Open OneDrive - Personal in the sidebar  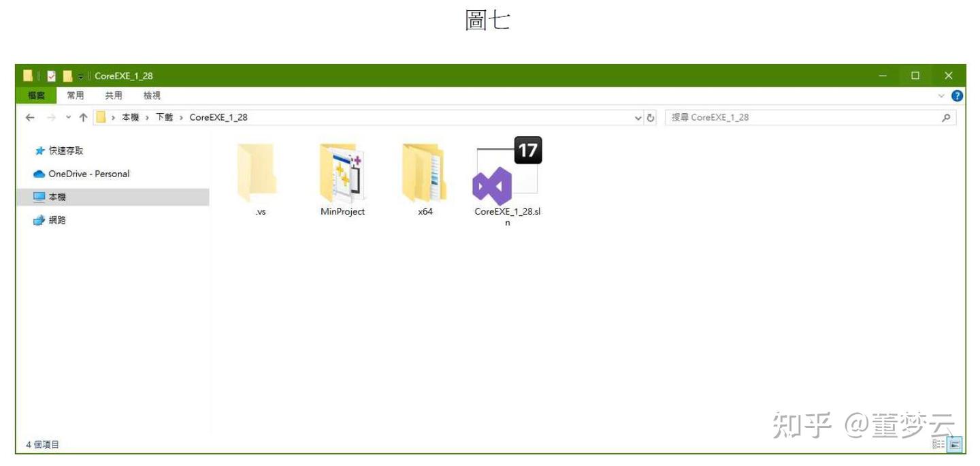[82, 174]
